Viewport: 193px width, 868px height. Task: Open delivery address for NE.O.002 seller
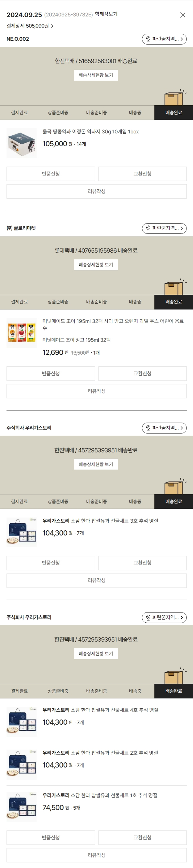(x=164, y=39)
